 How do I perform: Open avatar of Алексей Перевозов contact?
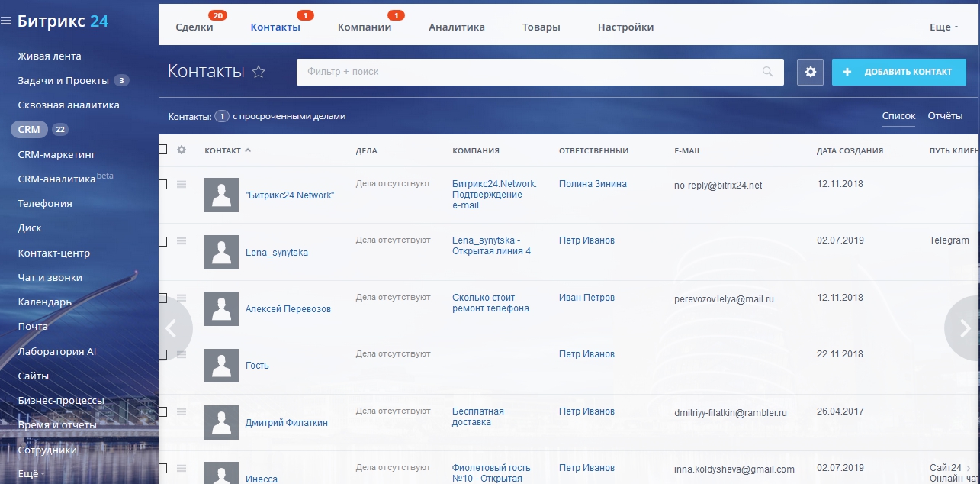(222, 308)
